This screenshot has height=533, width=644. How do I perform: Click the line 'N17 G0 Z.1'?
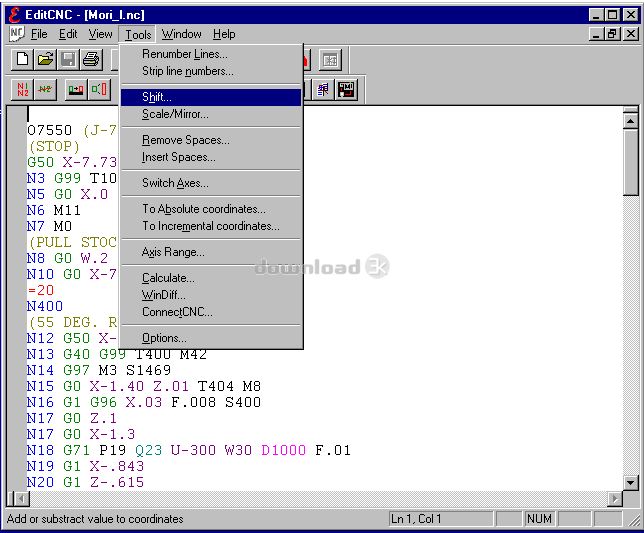point(72,418)
